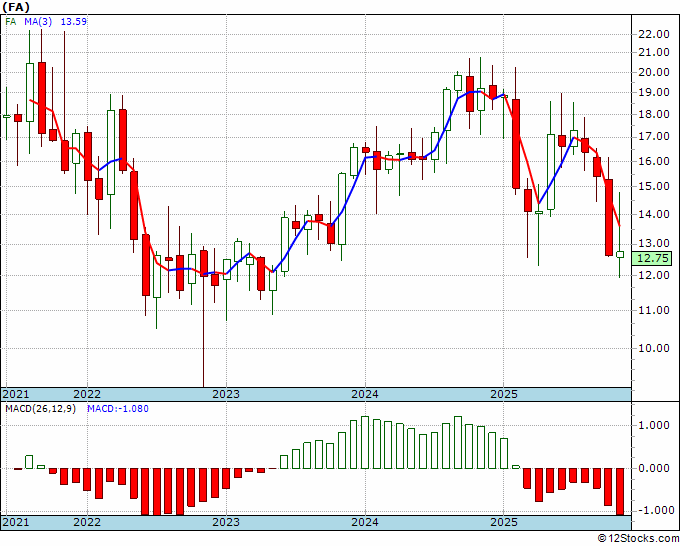Click 2021 on the price chart timeline
Image resolution: width=680 pixels, height=546 pixels.
(16, 394)
